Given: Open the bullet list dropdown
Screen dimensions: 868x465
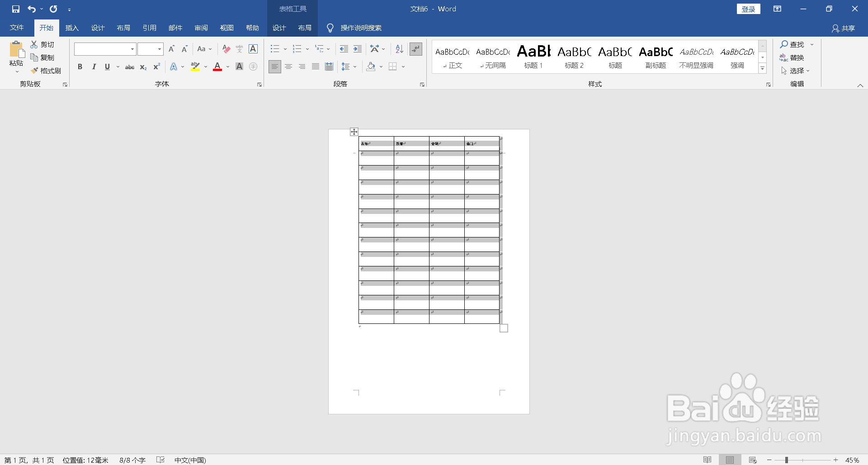Looking at the screenshot, I should tap(285, 49).
